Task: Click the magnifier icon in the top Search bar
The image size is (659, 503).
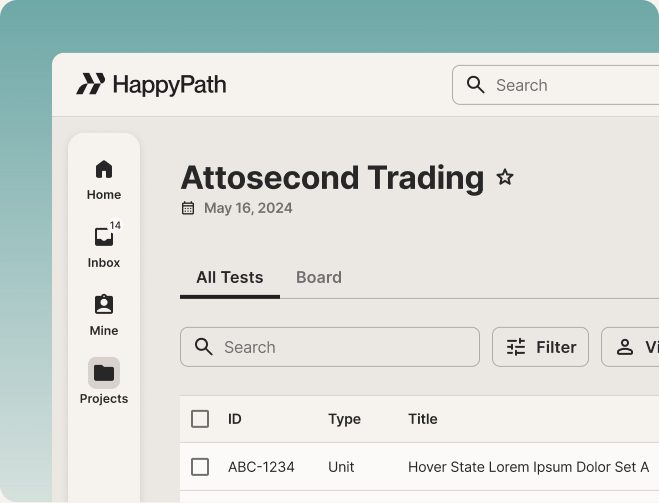Action: coord(475,85)
